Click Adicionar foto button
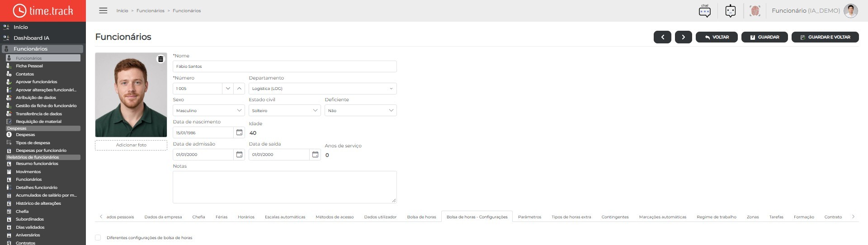The image size is (868, 245). (x=131, y=145)
